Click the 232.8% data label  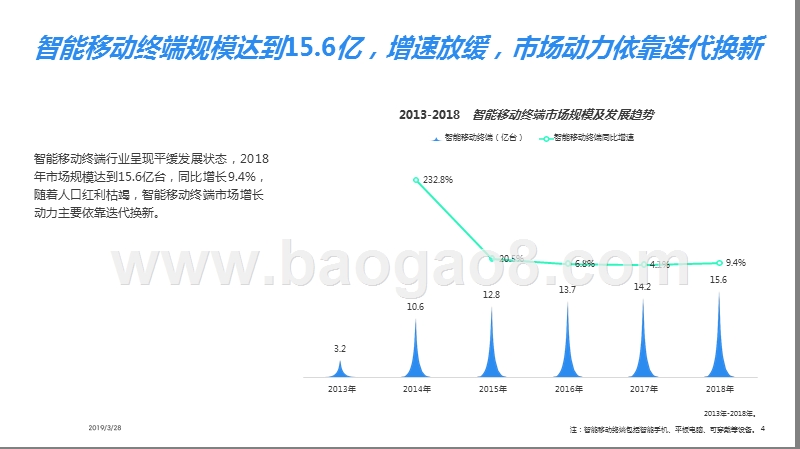coord(438,180)
